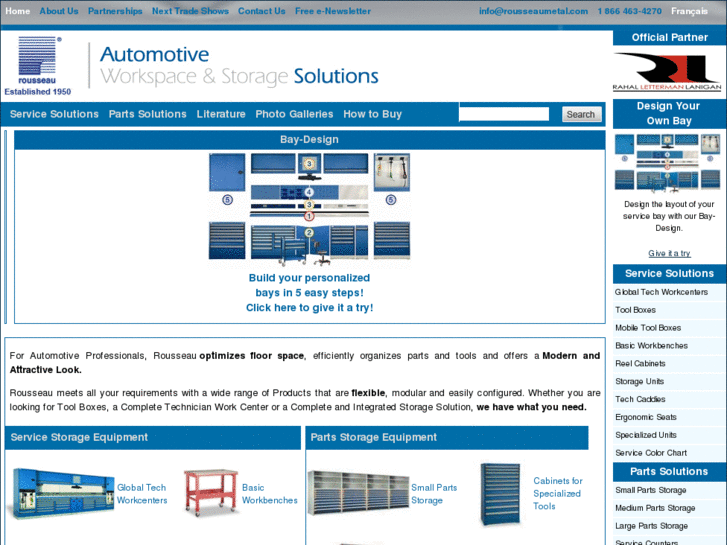Click the Small Parts Storage shelving image
The height and width of the screenshot is (545, 727).
pos(358,493)
